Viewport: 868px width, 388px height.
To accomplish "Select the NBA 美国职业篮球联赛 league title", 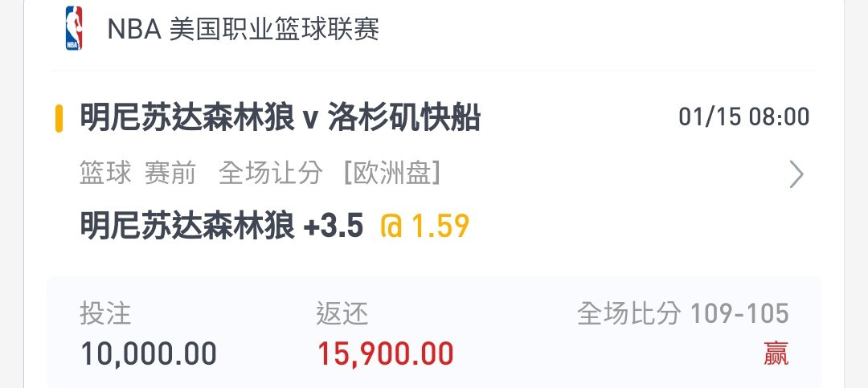I will tap(243, 29).
